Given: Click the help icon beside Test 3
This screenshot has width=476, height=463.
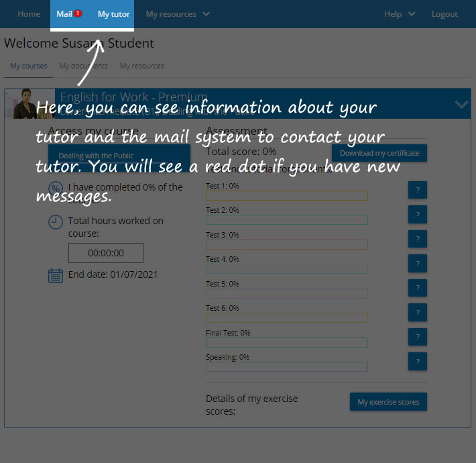Looking at the screenshot, I should tap(417, 239).
